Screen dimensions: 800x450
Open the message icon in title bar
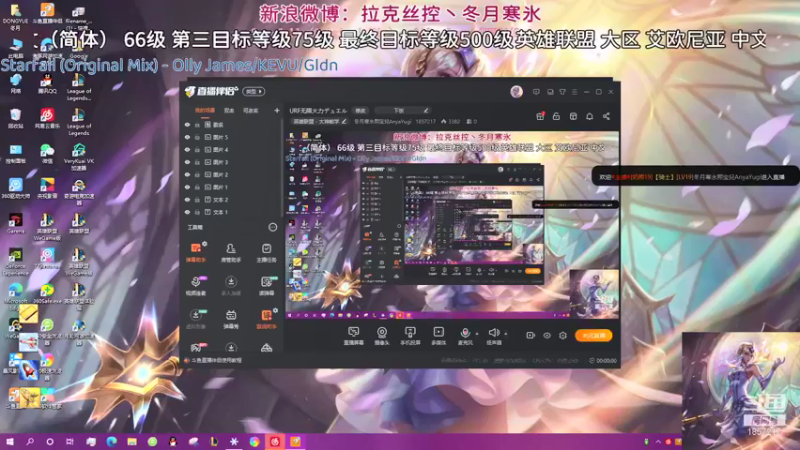[536, 92]
